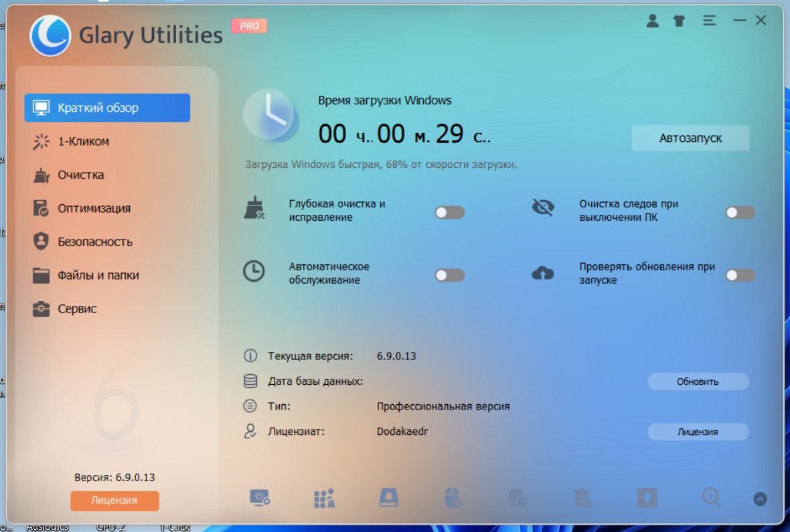790x532 pixels.
Task: Click the crossed-out eye traces icon
Action: (542, 207)
